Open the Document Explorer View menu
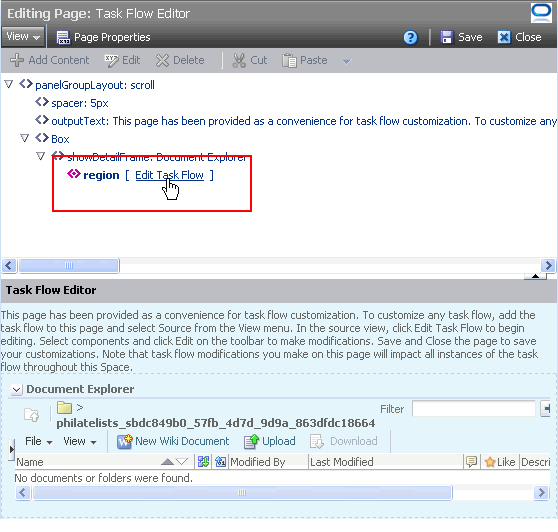Image resolution: width=558 pixels, height=532 pixels. coord(80,442)
